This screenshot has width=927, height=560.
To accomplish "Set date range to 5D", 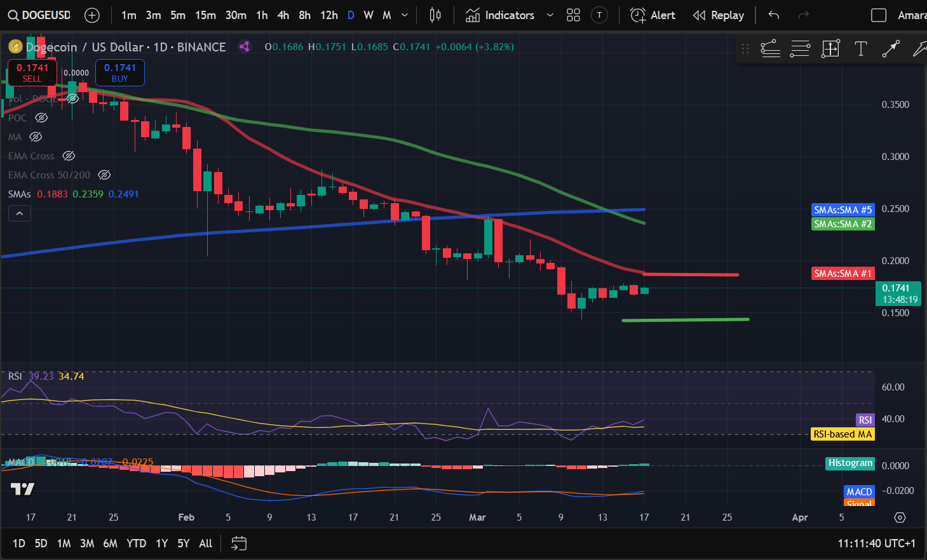I will pos(41,543).
